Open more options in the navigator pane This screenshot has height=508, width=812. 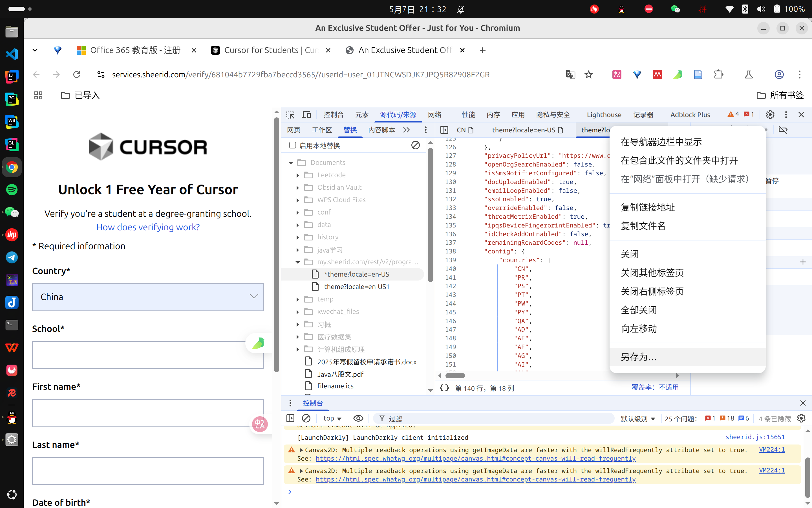pyautogui.click(x=425, y=130)
